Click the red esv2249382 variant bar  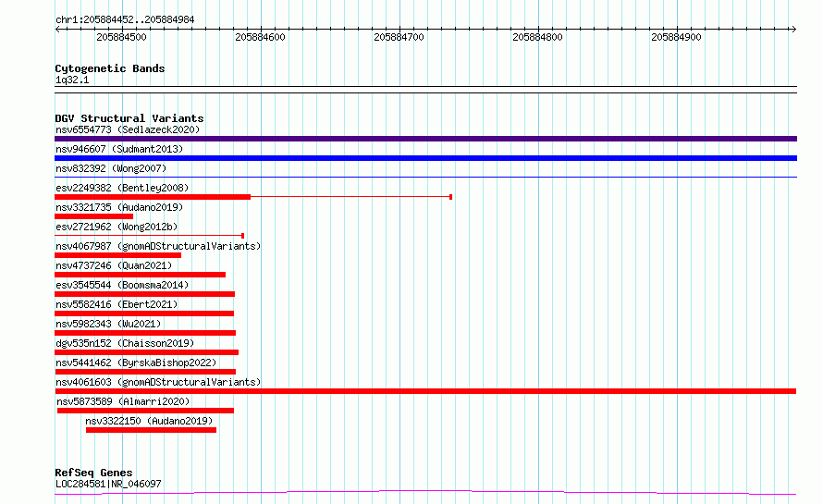coord(153,197)
